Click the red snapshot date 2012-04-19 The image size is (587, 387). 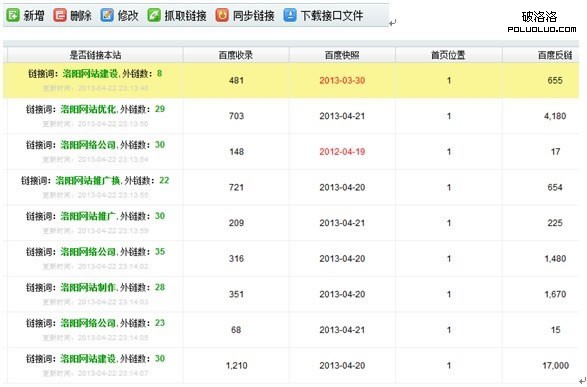(342, 152)
